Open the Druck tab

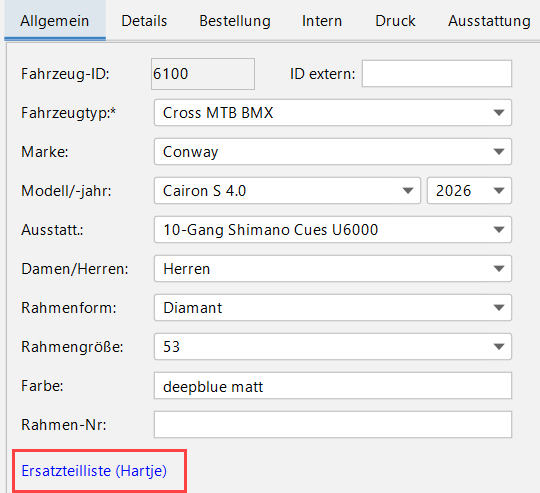click(395, 21)
